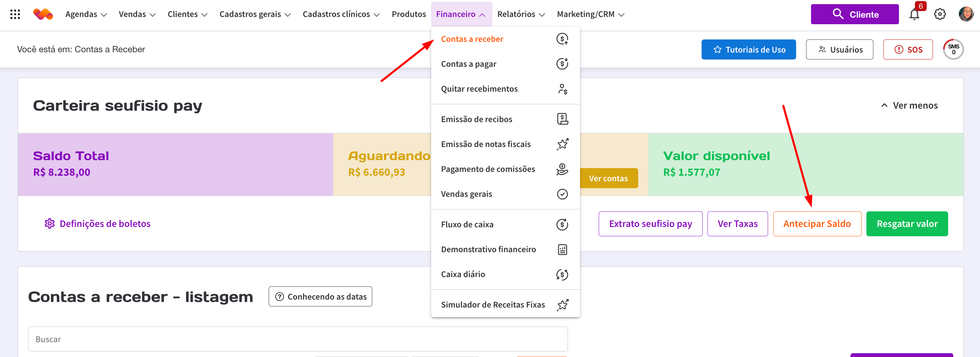980x357 pixels.
Task: Select Contas a pagar menu item
Action: point(468,64)
